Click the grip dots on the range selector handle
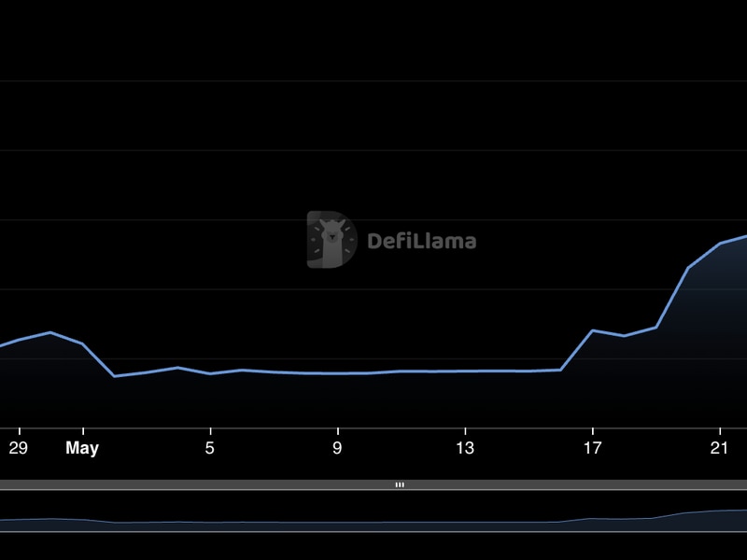Viewport: 747px width, 560px height. pos(400,484)
